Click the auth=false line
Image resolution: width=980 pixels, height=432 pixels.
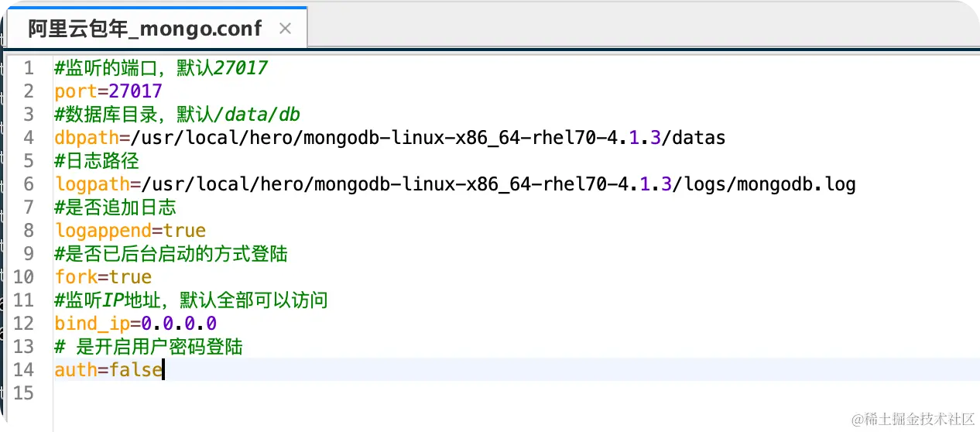(108, 370)
